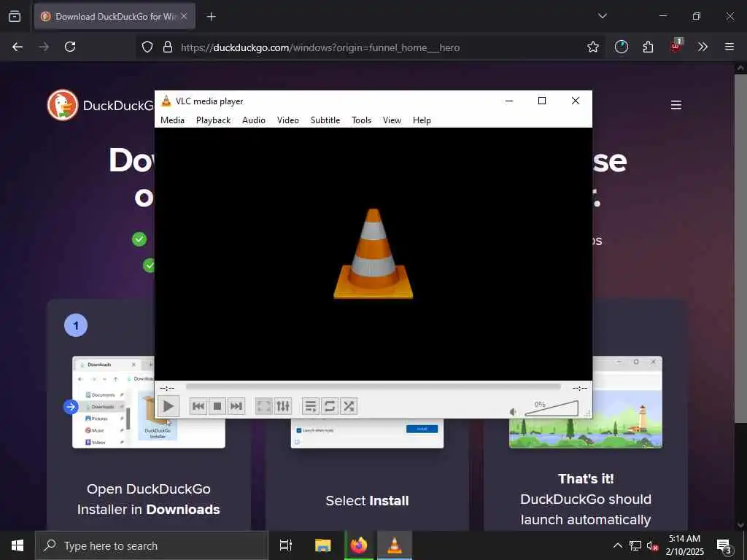
Task: Open the VLC Tools menu
Action: pos(361,120)
